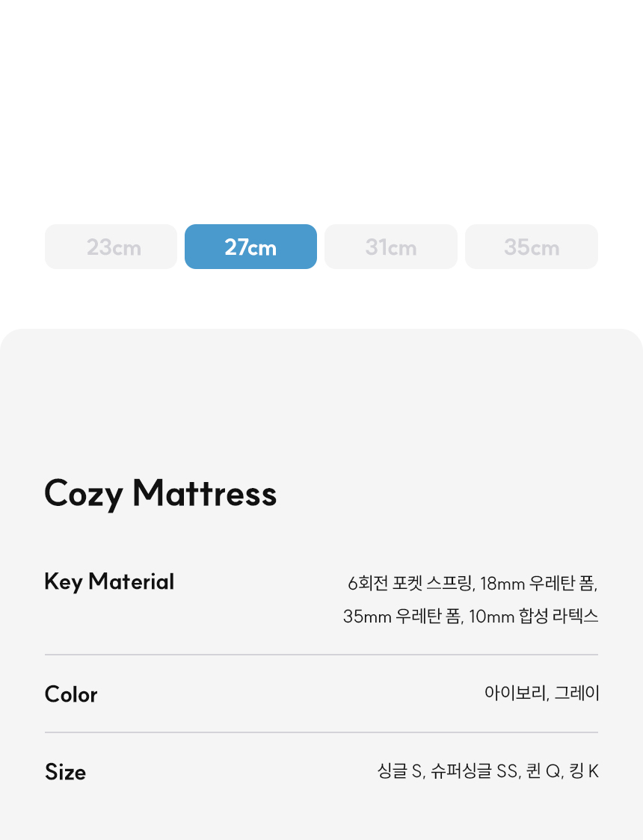Click the 퀸 Q size text
Viewport: 643px width, 840px height.
click(x=544, y=771)
